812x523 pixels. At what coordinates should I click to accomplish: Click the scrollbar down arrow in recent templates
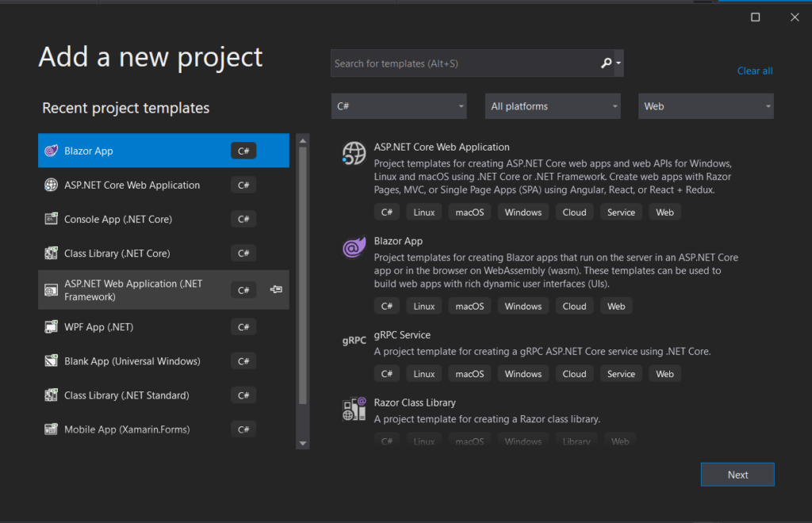[303, 443]
